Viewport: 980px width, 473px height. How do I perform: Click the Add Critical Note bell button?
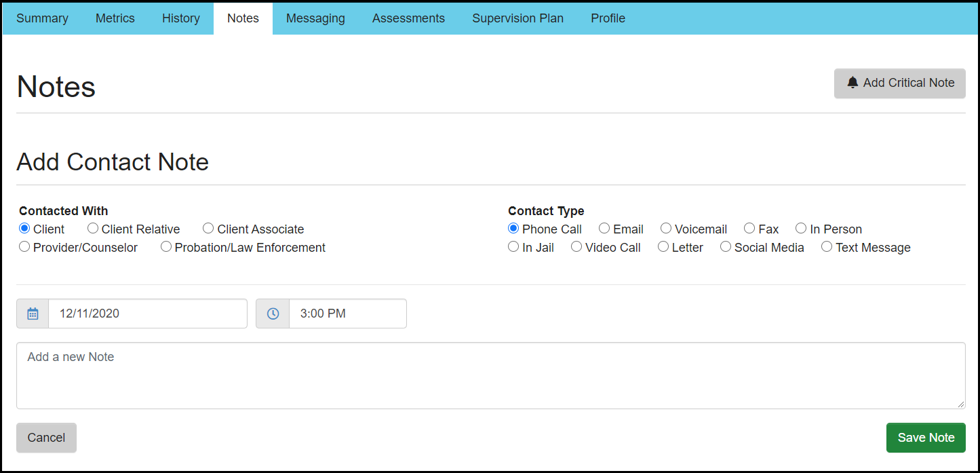(899, 83)
